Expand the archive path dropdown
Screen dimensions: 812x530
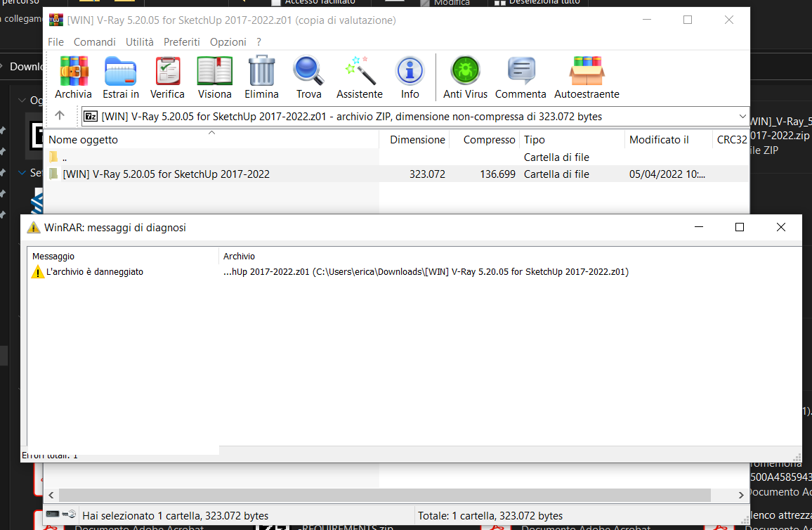tap(742, 116)
